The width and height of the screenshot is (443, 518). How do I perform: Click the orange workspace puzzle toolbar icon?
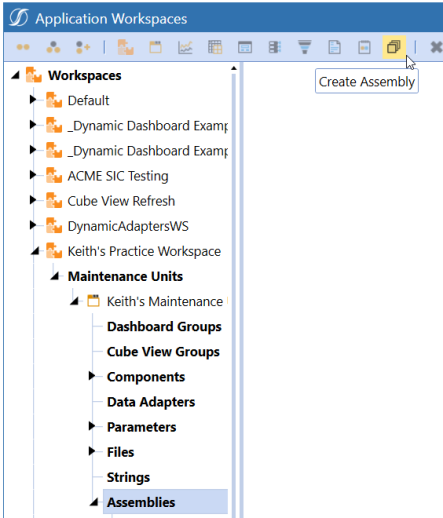126,47
